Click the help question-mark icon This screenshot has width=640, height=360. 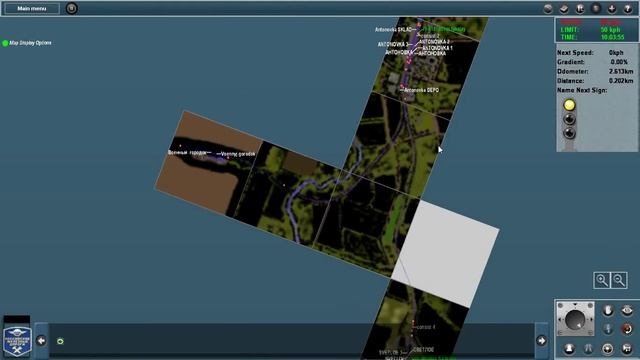[x=627, y=9]
